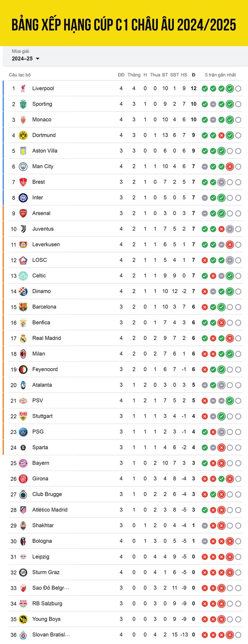
Task: Click Man City's latest red loss indicator
Action: click(230, 166)
